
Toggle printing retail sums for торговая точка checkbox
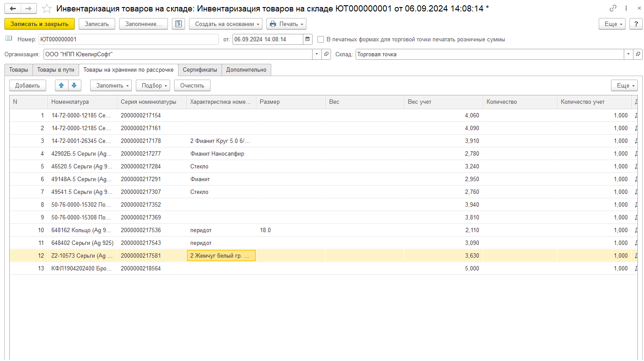[x=321, y=40]
